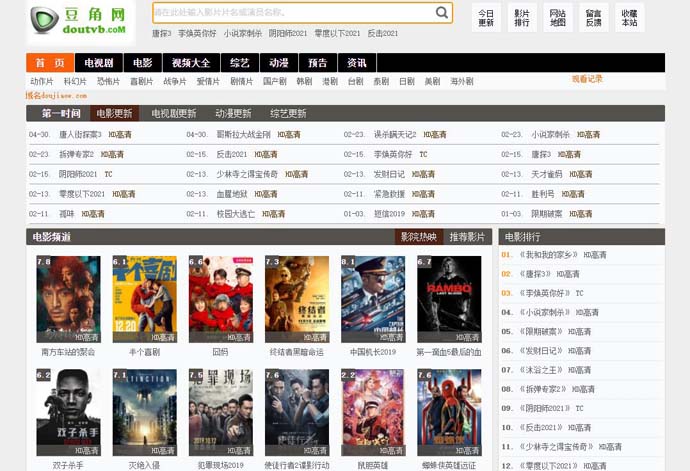Open ranking entry 01 《我和我的家乡》

[548, 255]
